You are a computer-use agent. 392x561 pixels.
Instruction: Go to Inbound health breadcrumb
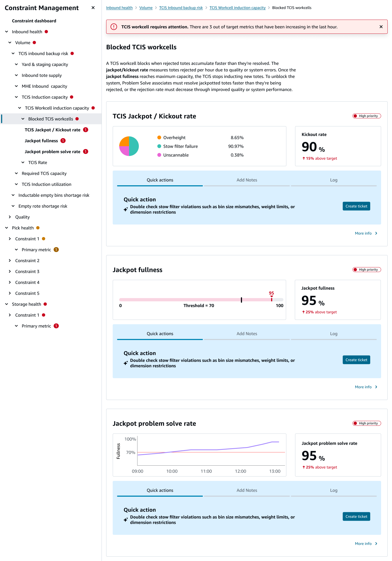(119, 8)
